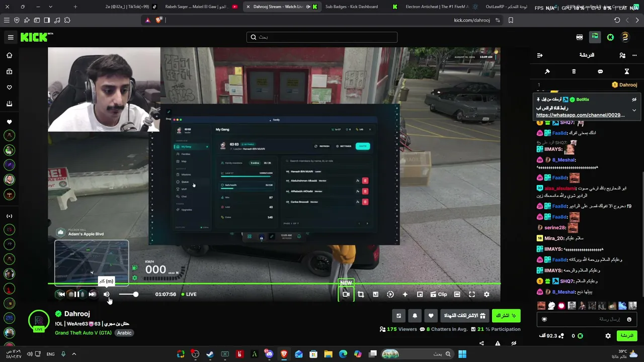
Task: Click the sparkle icon in the player controls
Action: (x=405, y=294)
